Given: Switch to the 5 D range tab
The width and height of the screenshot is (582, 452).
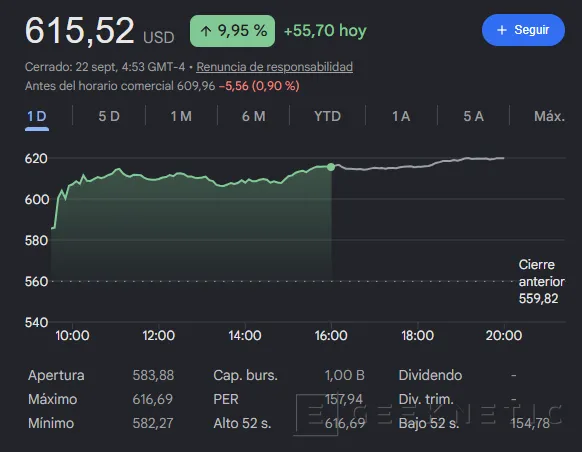Looking at the screenshot, I should point(109,117).
